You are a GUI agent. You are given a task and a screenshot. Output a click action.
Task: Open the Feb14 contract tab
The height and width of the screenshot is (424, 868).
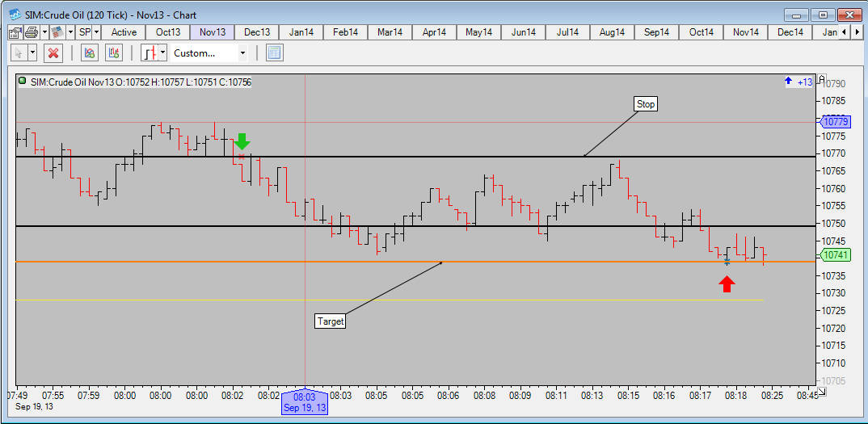(x=345, y=32)
